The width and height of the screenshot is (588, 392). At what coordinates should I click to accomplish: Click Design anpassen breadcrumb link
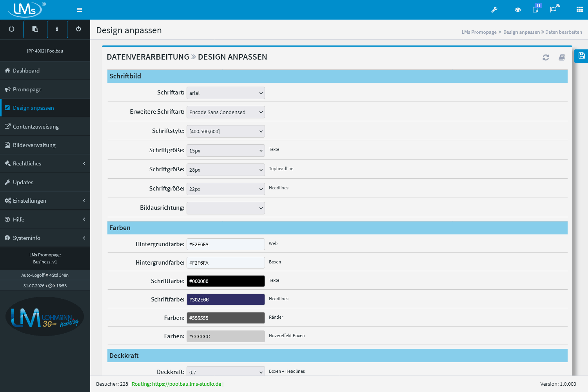[521, 32]
